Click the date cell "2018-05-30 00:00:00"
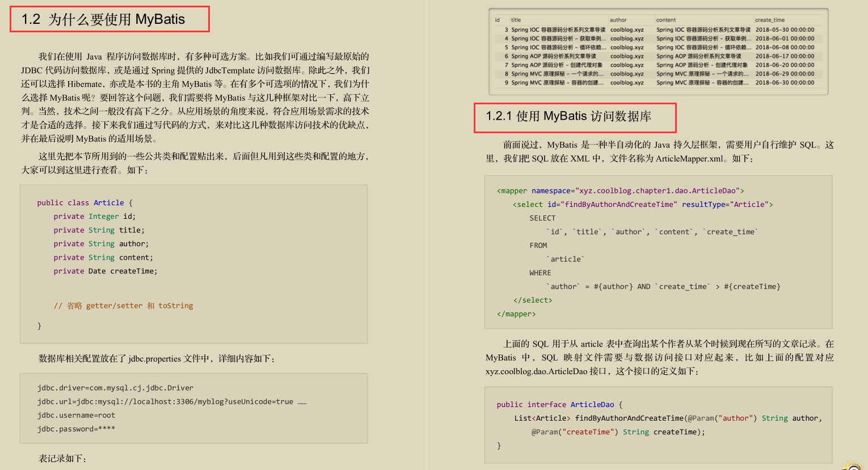Viewport: 868px width, 470px height. pos(785,29)
